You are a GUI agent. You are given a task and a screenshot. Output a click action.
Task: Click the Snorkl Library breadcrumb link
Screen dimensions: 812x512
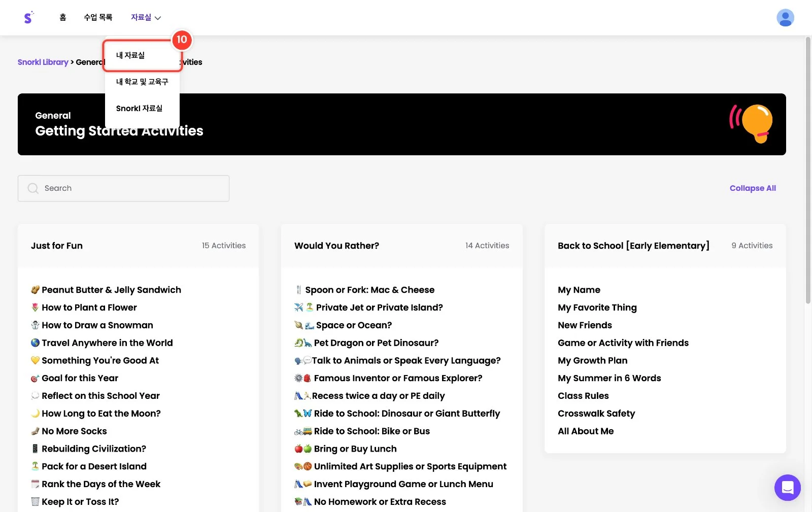click(43, 62)
